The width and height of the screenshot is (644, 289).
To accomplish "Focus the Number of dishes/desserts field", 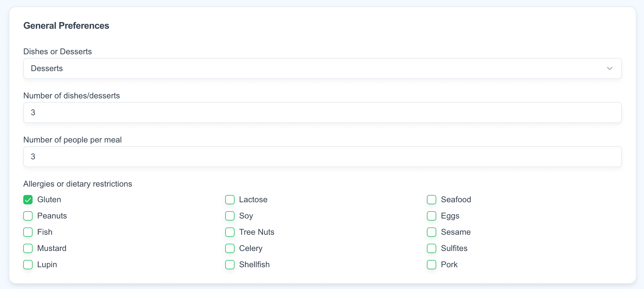I will 322,113.
